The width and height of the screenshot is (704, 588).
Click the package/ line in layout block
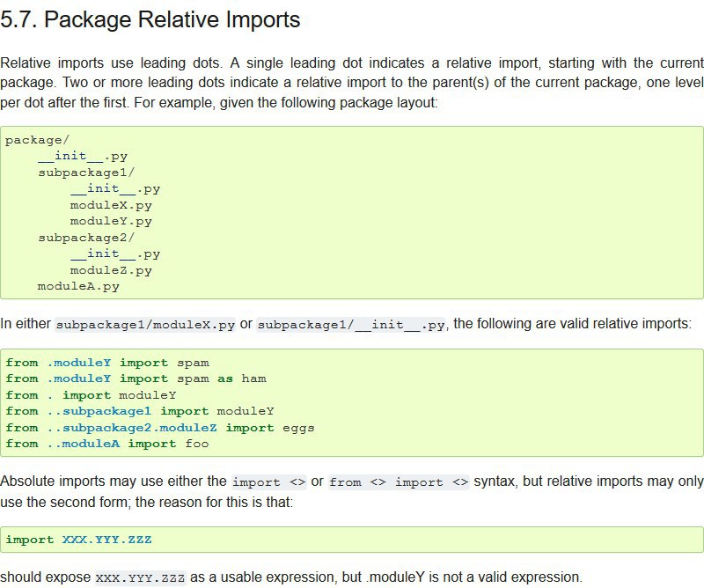tap(37, 140)
